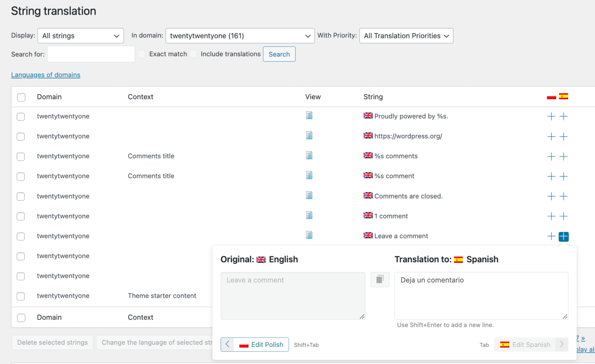Add Spanish translation for "https://wordpress.org/"

pyautogui.click(x=564, y=136)
